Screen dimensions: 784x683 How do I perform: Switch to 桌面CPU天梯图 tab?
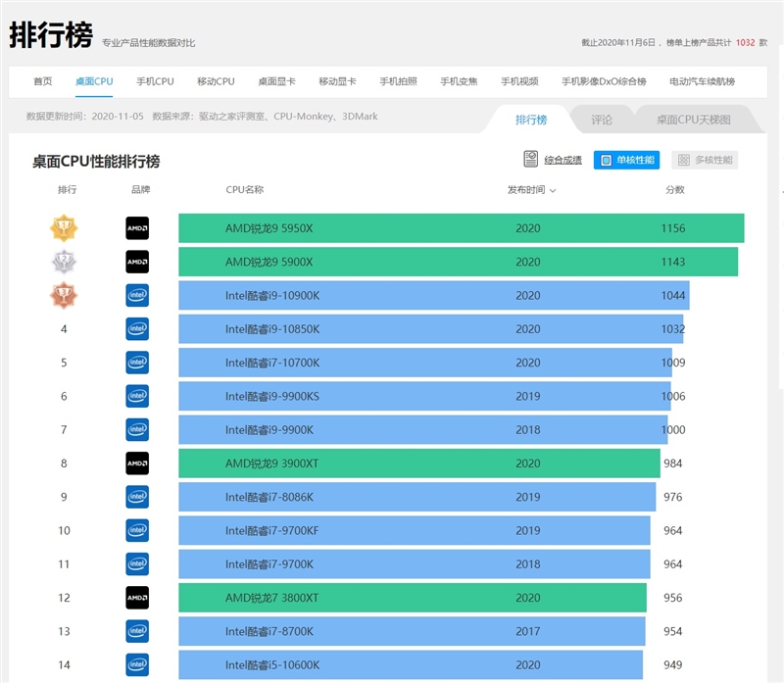click(x=694, y=120)
